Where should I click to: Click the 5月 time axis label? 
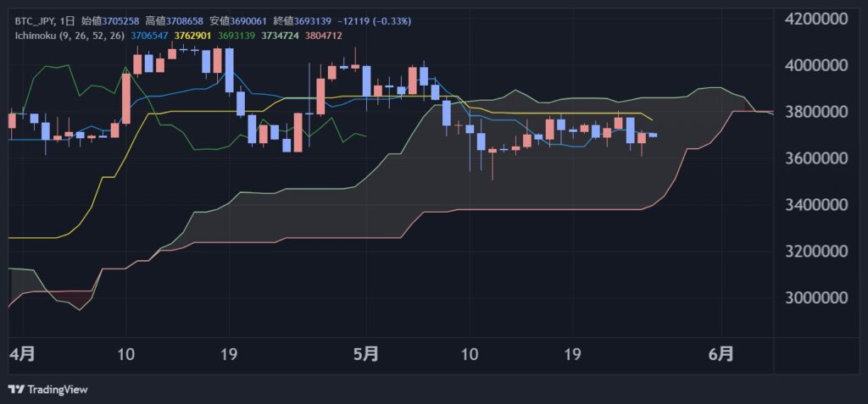(366, 354)
